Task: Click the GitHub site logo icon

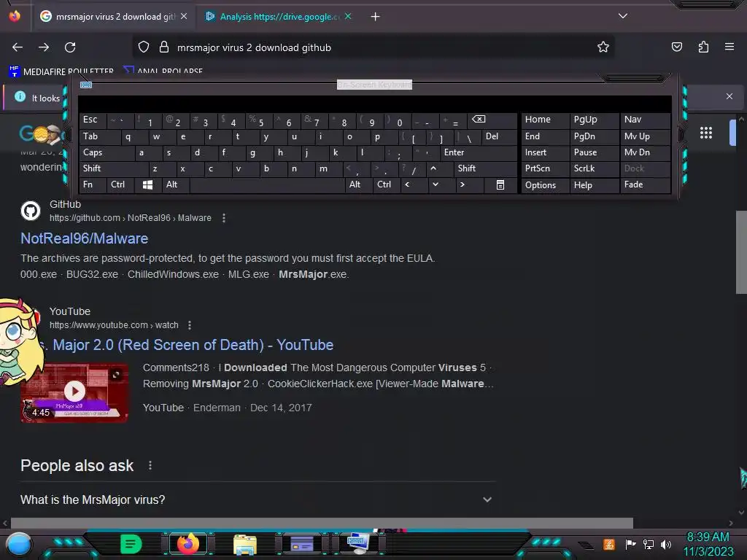Action: (x=31, y=211)
